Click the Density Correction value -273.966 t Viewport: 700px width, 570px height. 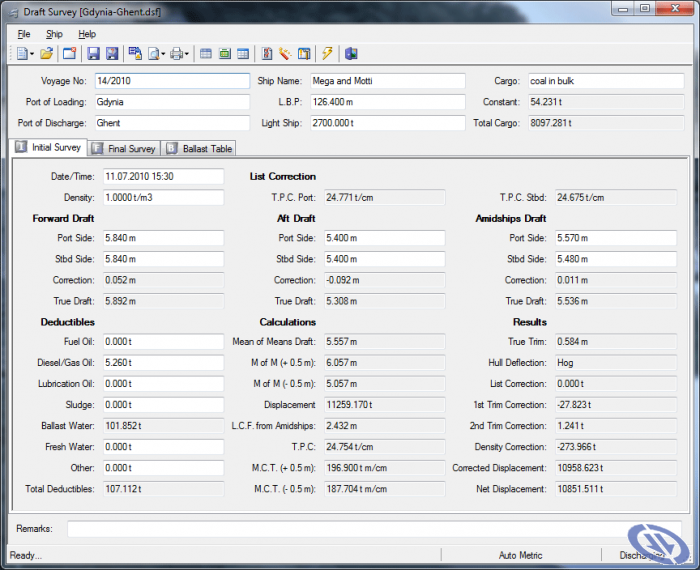[x=616, y=447]
